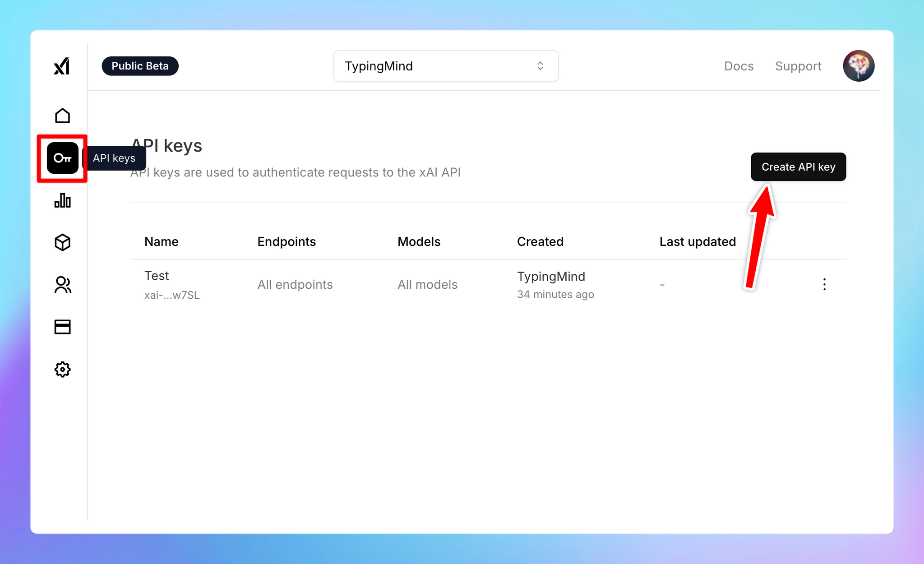
Task: Open the Support link
Action: [798, 66]
